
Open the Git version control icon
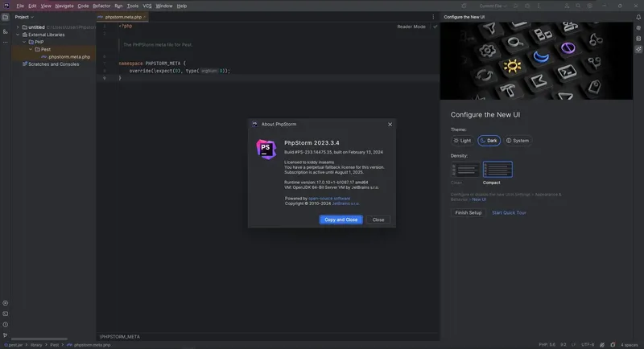click(6, 335)
